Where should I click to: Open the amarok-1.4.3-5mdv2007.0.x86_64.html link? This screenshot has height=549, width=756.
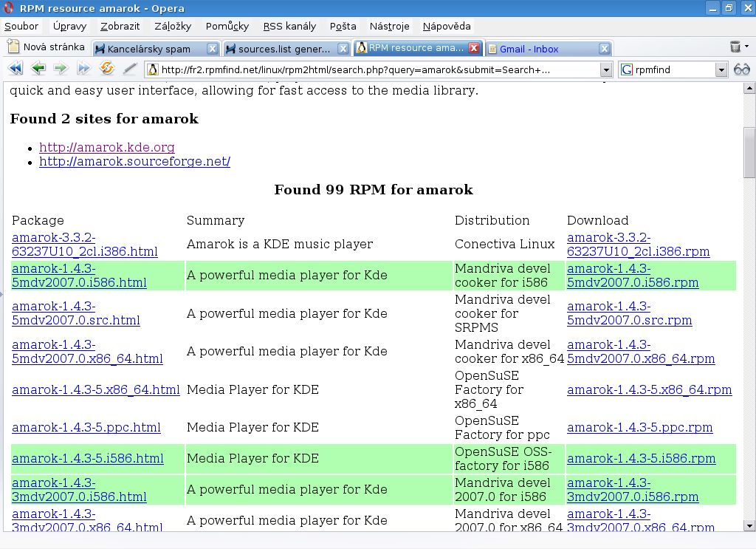pos(87,352)
